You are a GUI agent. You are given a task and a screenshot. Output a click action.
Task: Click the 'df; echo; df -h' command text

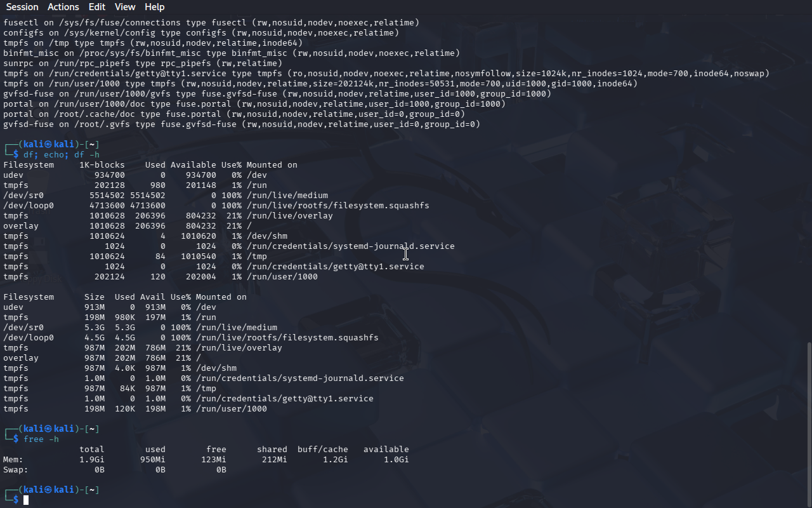point(62,155)
